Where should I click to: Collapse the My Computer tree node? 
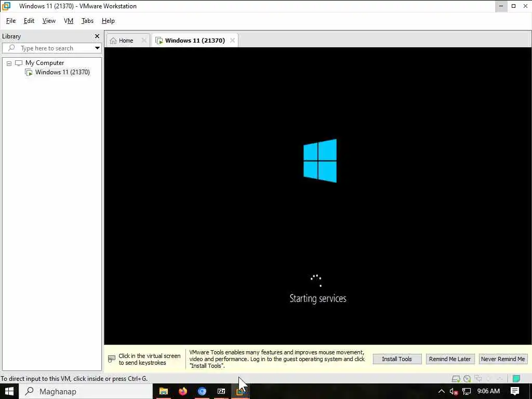(x=9, y=63)
